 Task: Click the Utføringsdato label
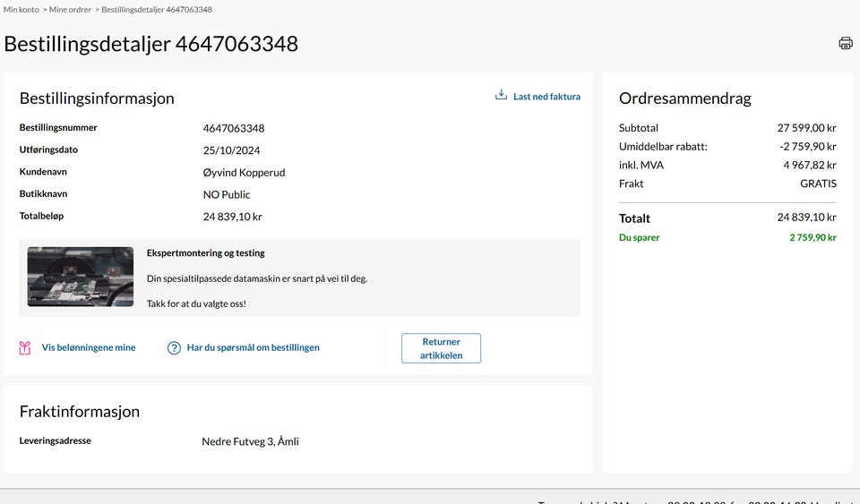(x=48, y=149)
